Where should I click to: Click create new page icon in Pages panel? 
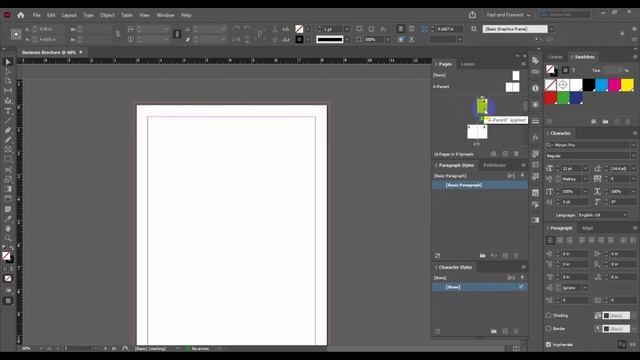(x=505, y=154)
